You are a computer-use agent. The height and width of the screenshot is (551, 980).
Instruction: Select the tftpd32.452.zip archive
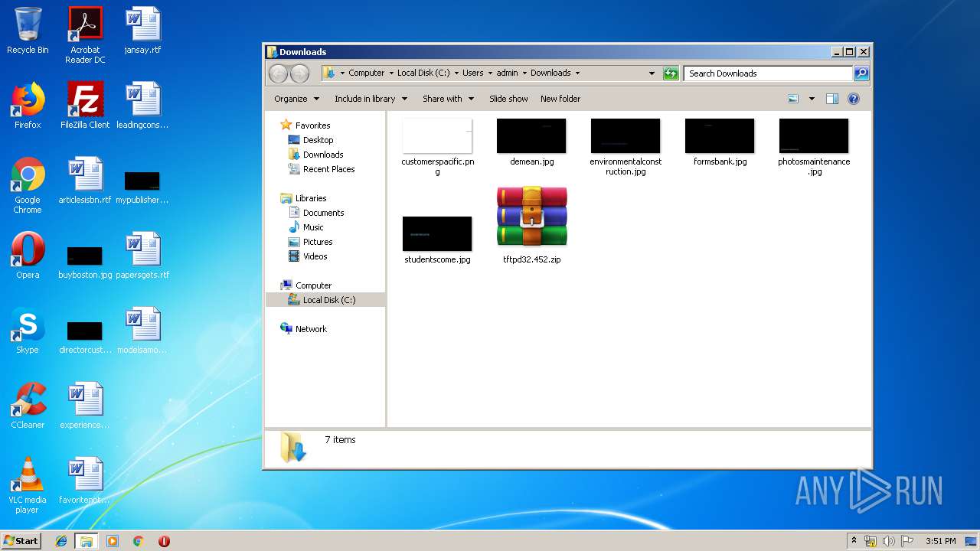(x=532, y=225)
